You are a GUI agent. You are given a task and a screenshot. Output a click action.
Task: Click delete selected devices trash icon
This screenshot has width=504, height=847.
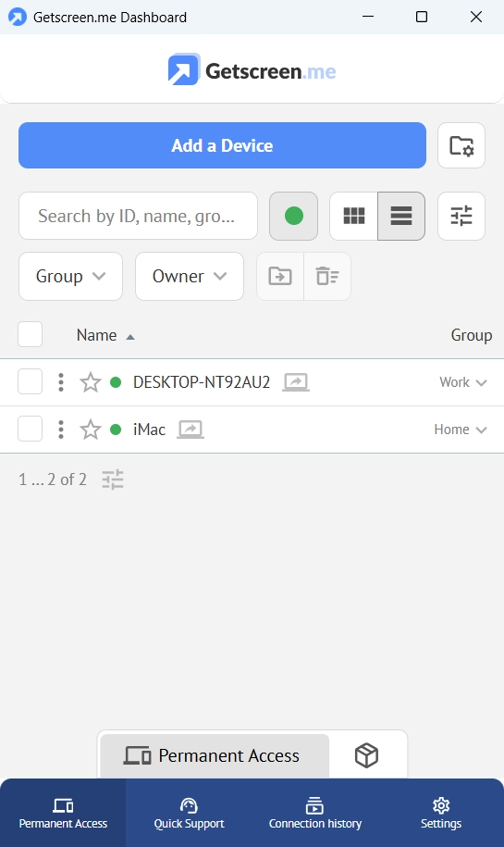[327, 276]
